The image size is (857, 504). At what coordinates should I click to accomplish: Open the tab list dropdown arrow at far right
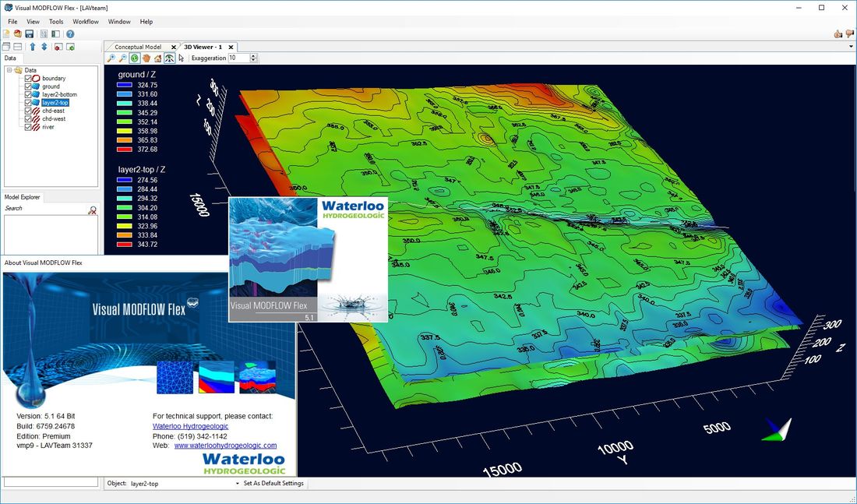coord(850,47)
